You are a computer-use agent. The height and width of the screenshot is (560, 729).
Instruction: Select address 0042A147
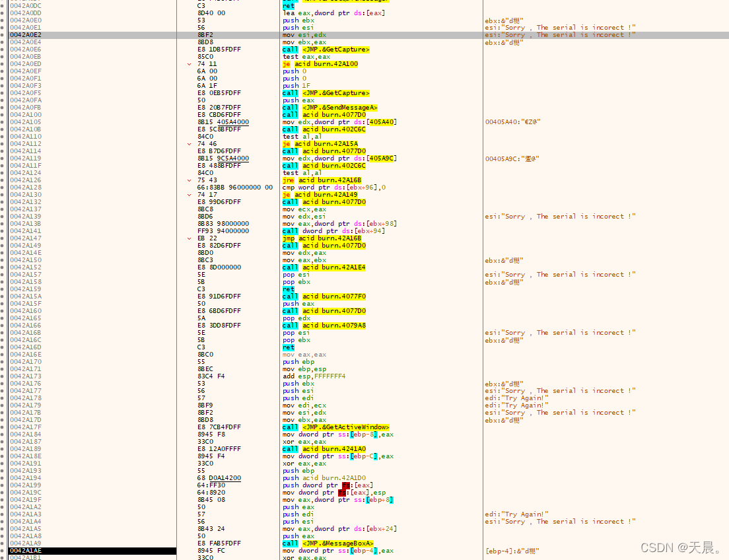tap(26, 238)
